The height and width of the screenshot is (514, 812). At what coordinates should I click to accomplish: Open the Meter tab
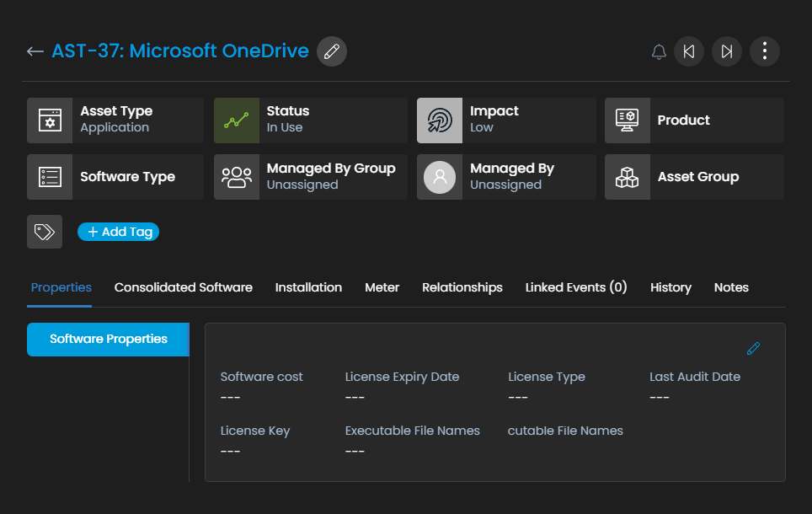(382, 287)
